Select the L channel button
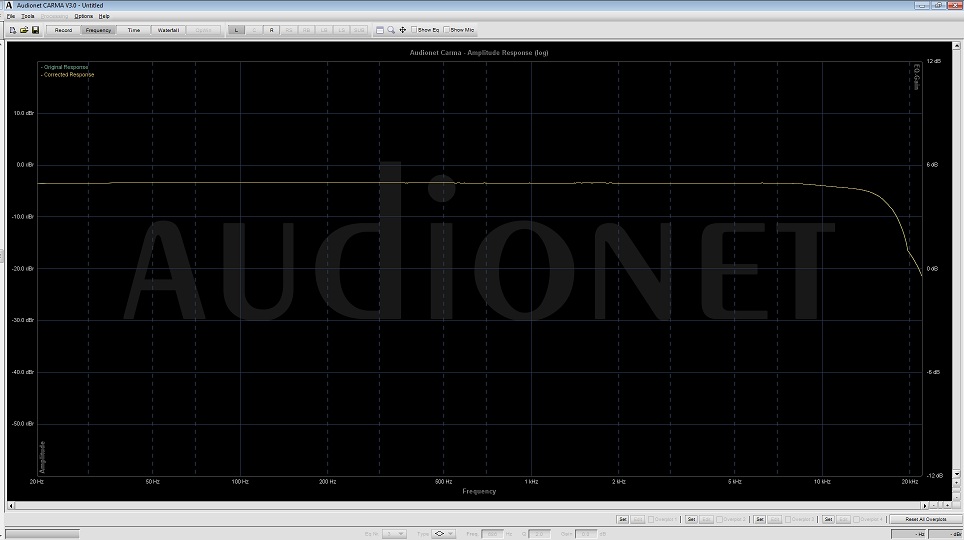 coord(236,30)
